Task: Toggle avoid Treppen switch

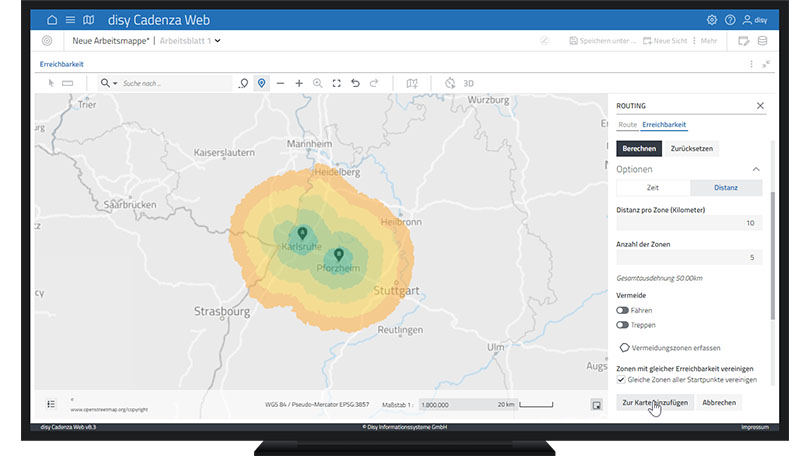Action: pos(622,325)
